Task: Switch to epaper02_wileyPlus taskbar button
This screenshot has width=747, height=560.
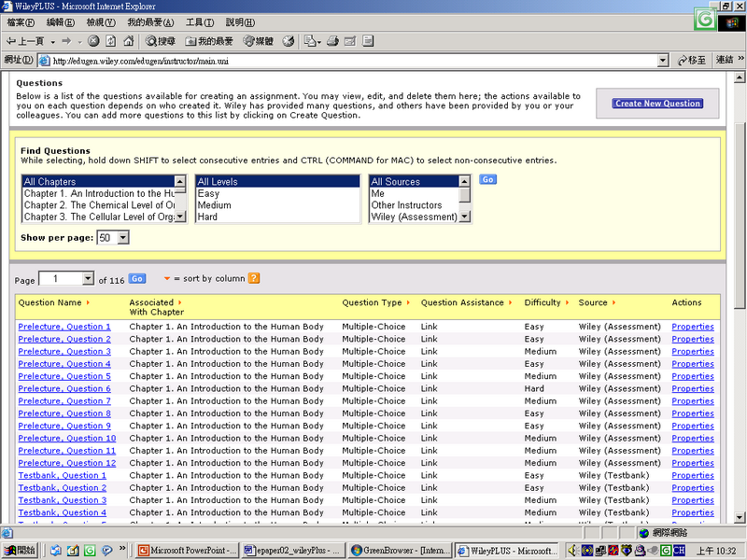Action: tap(293, 551)
